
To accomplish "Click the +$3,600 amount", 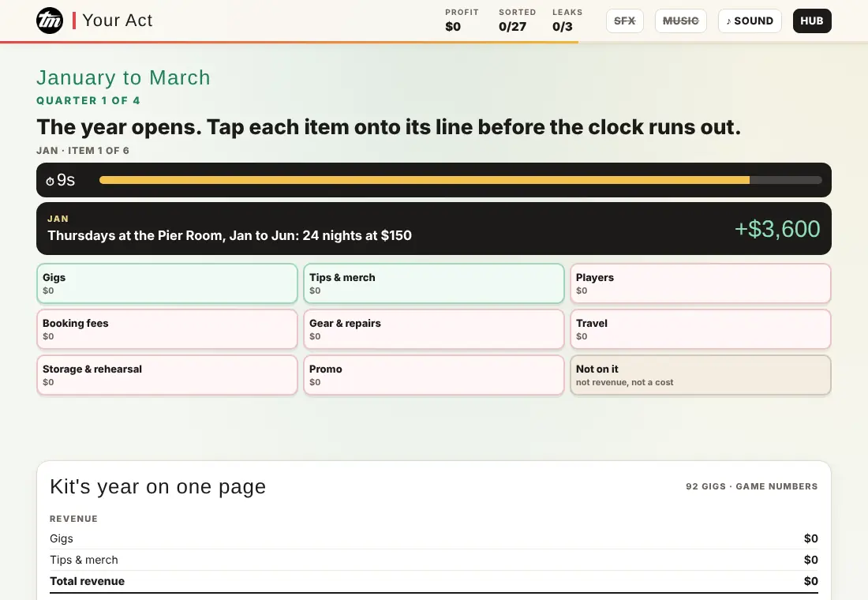I will (776, 229).
